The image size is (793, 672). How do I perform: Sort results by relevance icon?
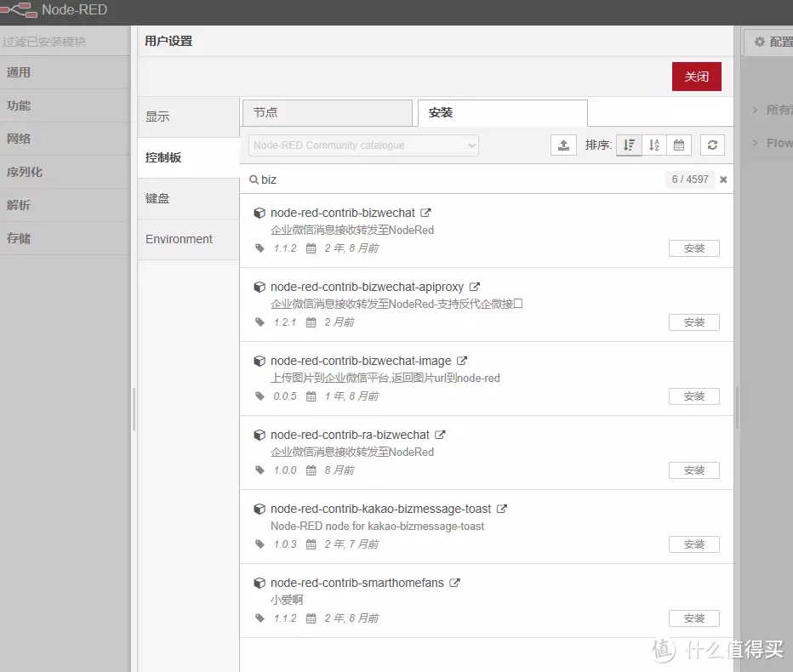(629, 145)
